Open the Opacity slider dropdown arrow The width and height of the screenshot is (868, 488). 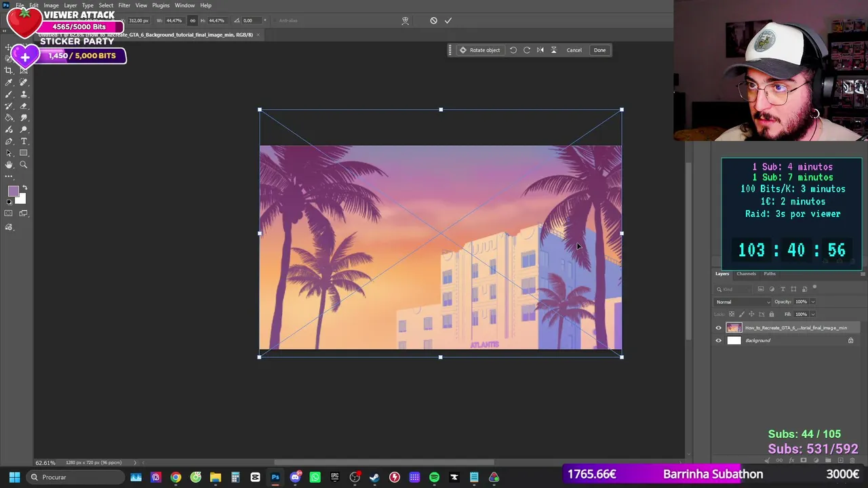tap(813, 302)
